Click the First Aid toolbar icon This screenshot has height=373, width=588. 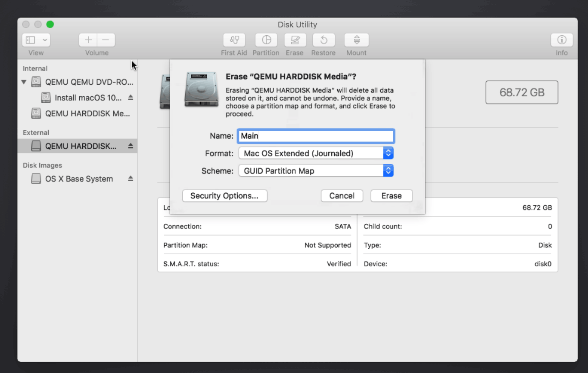234,40
